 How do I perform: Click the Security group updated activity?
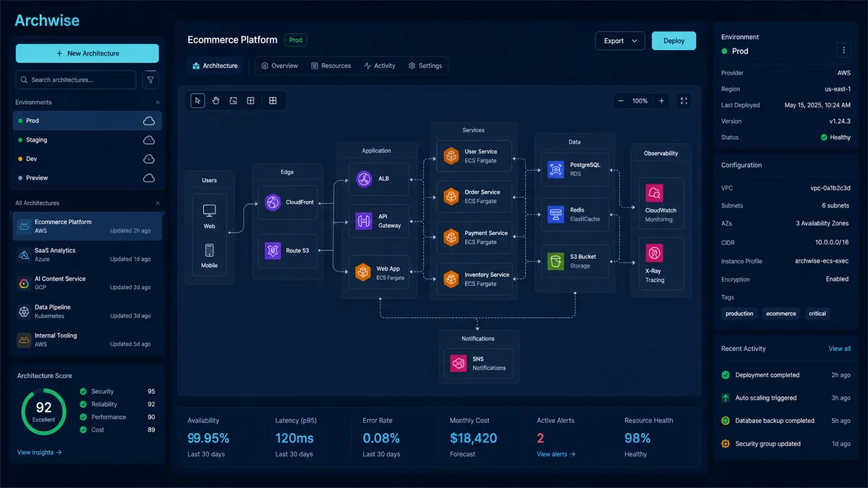[x=786, y=444]
